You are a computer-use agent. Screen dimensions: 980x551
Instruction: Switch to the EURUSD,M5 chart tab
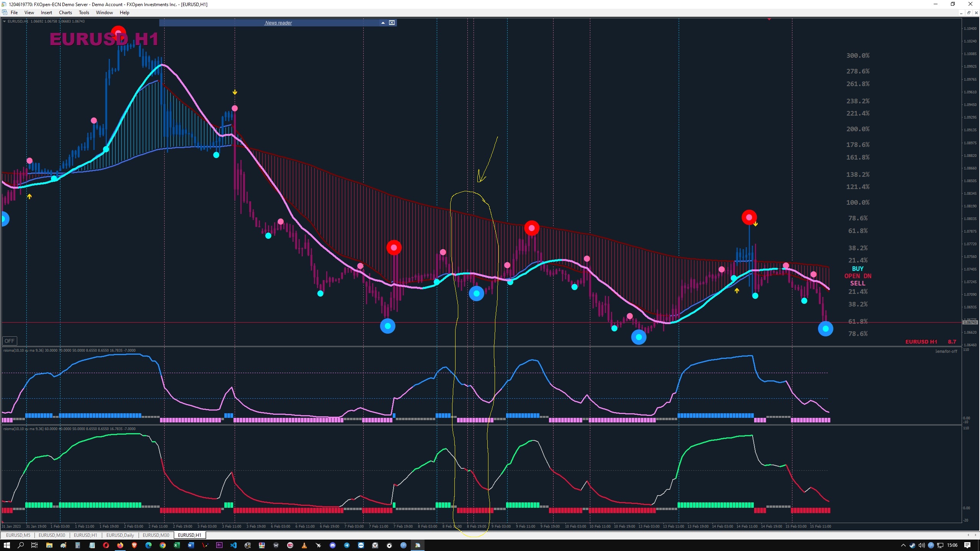(x=18, y=535)
